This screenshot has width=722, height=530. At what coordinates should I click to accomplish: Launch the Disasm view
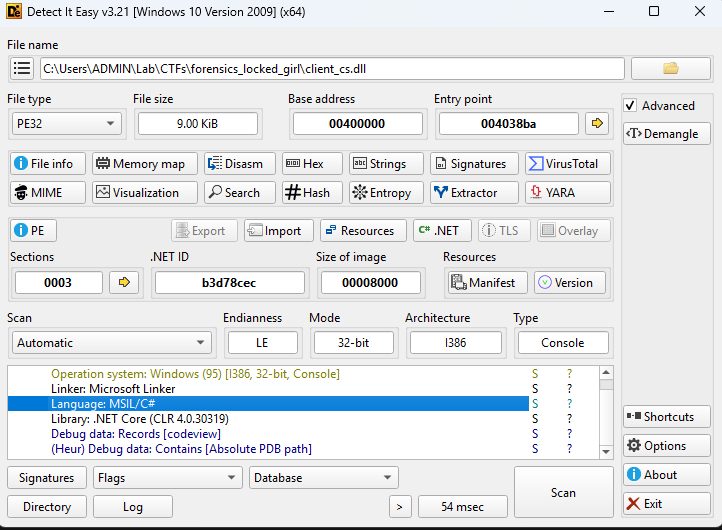click(x=240, y=163)
